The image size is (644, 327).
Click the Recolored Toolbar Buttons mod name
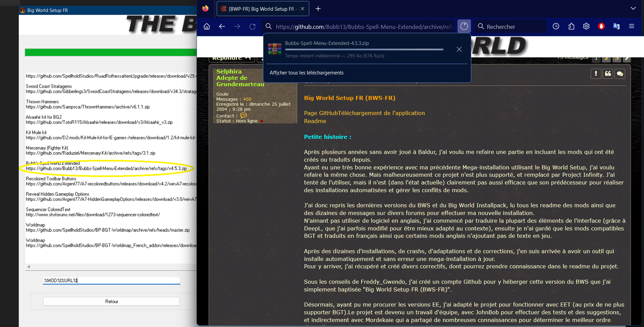(51, 179)
